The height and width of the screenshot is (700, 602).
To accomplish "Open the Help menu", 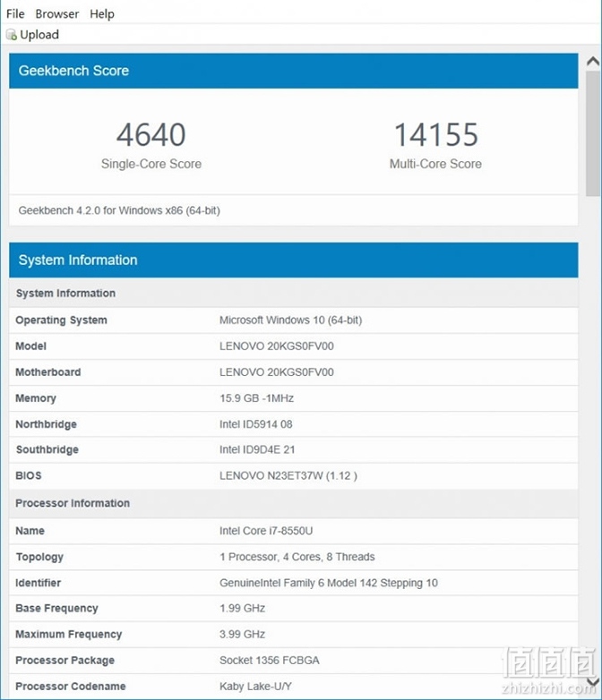I will click(x=102, y=13).
